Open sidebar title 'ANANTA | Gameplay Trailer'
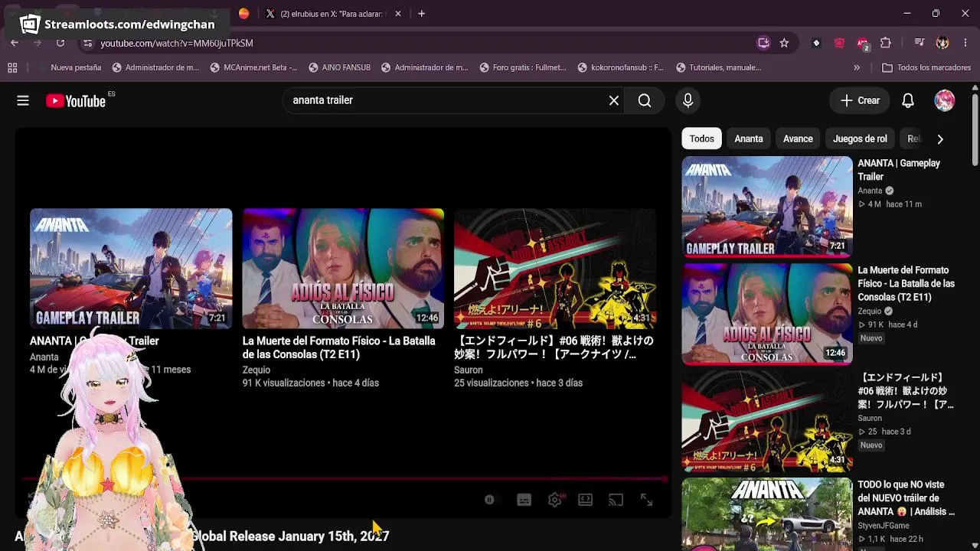 899,170
